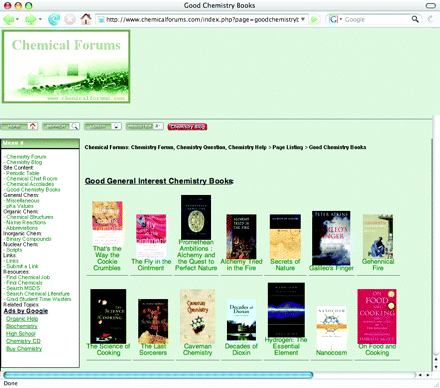Image resolution: width=440 pixels, height=388 pixels.
Task: Open the Periodic Table sidebar link
Action: click(x=22, y=173)
